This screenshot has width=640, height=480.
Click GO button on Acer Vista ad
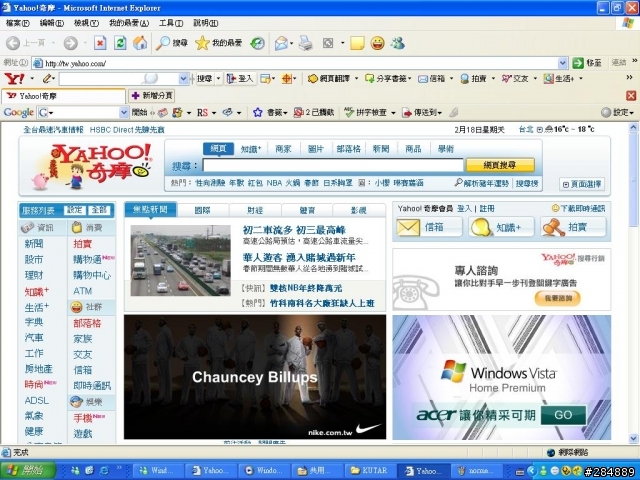563,415
